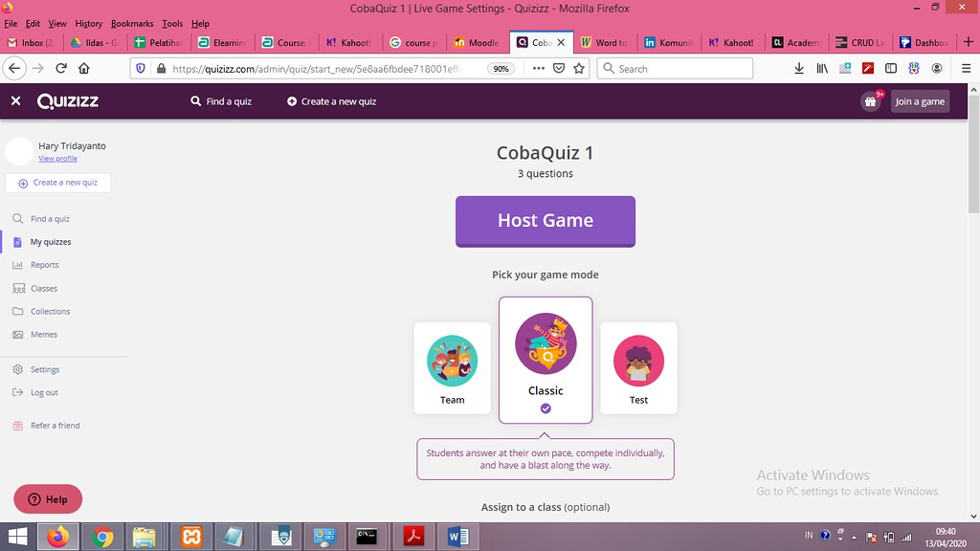Select the Classic game mode
This screenshot has width=980, height=551.
[546, 360]
